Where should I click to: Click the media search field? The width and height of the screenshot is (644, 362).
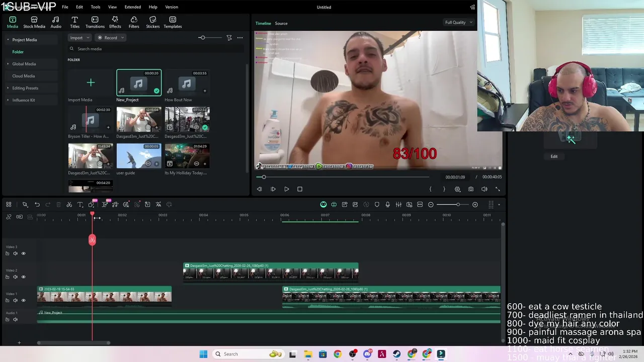[x=156, y=49]
